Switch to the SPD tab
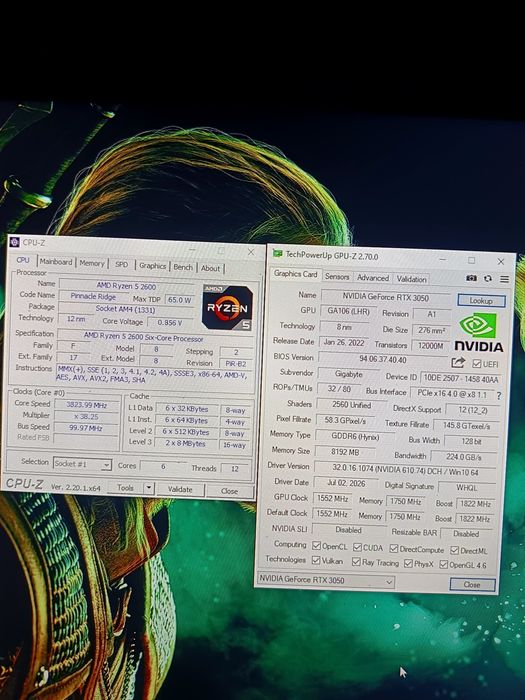This screenshot has width=525, height=700. click(121, 264)
